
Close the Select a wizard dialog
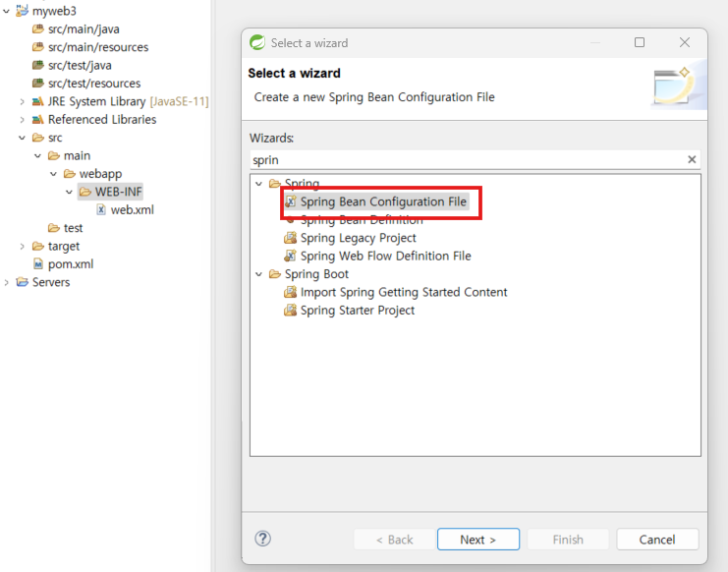coord(685,42)
